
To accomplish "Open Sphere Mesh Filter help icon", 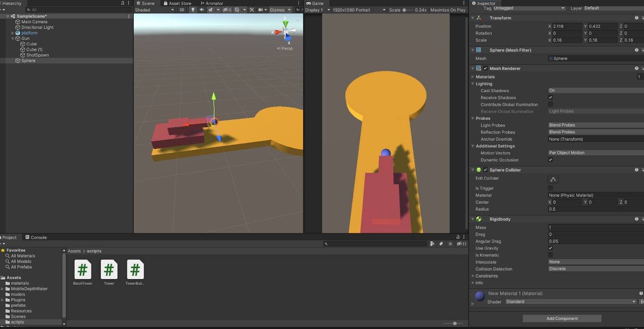I will (636, 50).
